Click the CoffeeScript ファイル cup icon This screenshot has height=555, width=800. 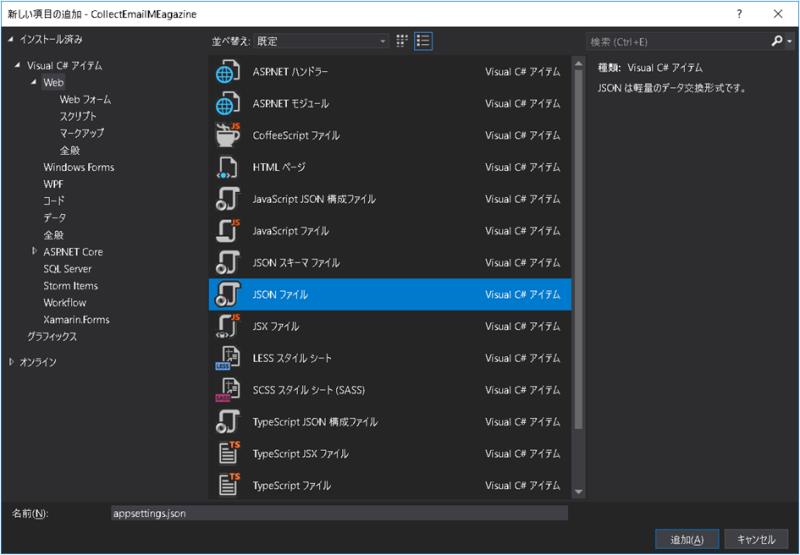[x=228, y=135]
